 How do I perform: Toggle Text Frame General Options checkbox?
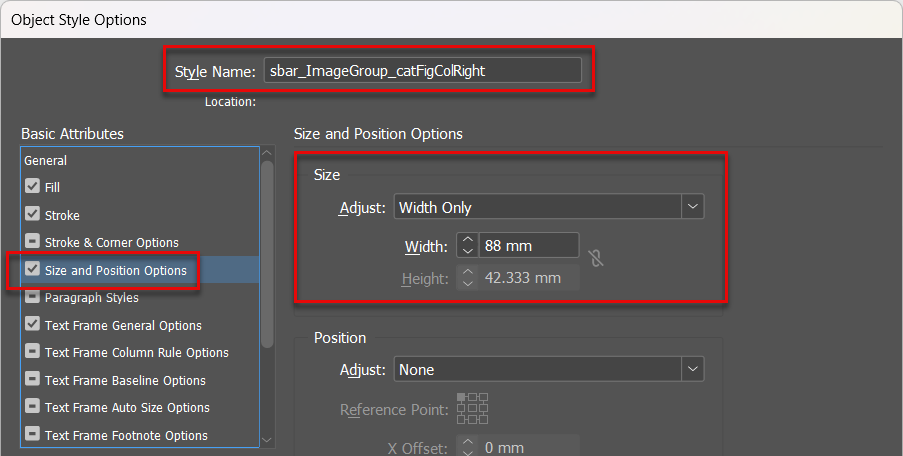[32, 324]
